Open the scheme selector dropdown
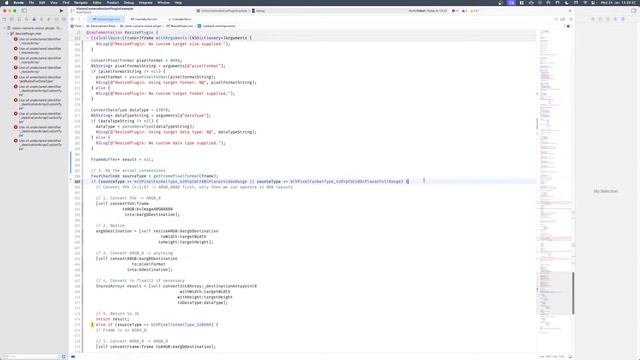The image size is (640, 360). pos(223,11)
